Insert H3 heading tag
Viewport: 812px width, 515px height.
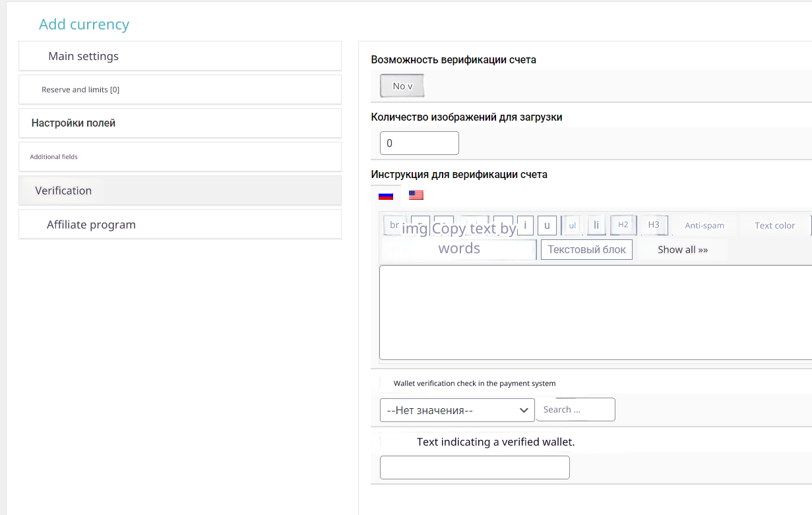point(654,226)
